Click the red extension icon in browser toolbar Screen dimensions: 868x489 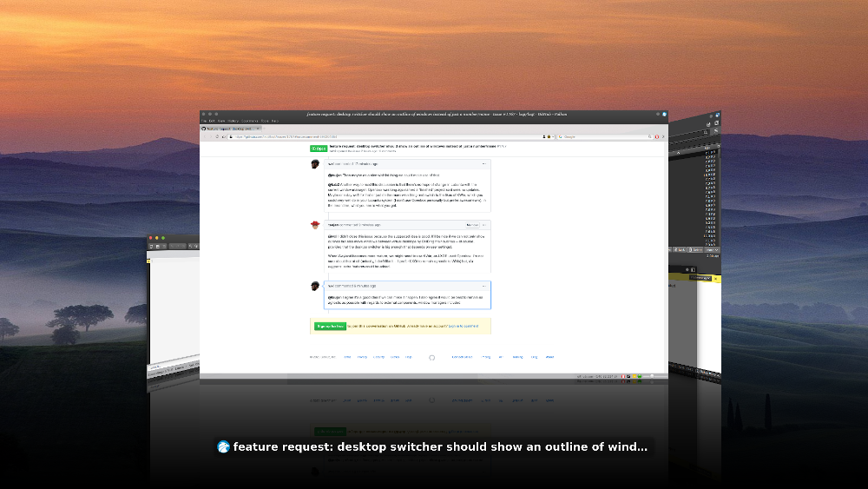click(x=657, y=136)
